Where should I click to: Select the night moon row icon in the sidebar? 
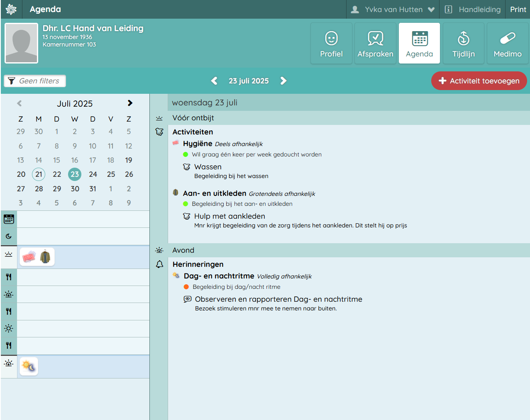point(9,236)
